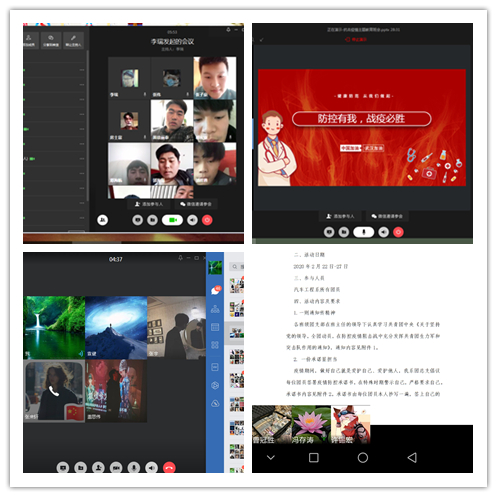
Task: Collapse with Android navigation down chevron
Action: point(271,457)
